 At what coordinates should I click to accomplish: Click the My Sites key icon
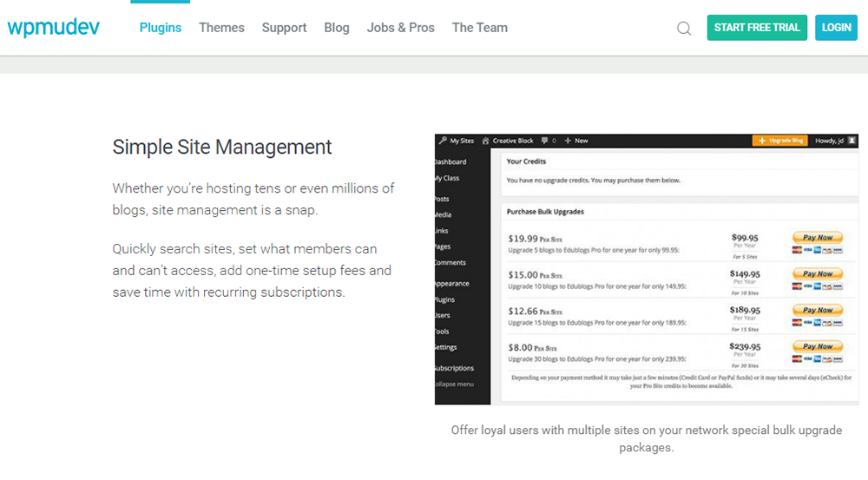pos(443,141)
